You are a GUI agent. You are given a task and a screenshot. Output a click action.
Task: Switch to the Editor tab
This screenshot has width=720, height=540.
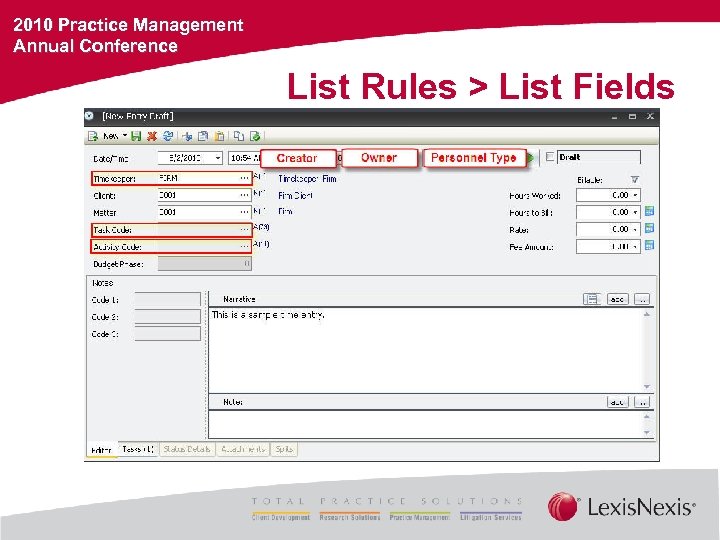click(101, 450)
